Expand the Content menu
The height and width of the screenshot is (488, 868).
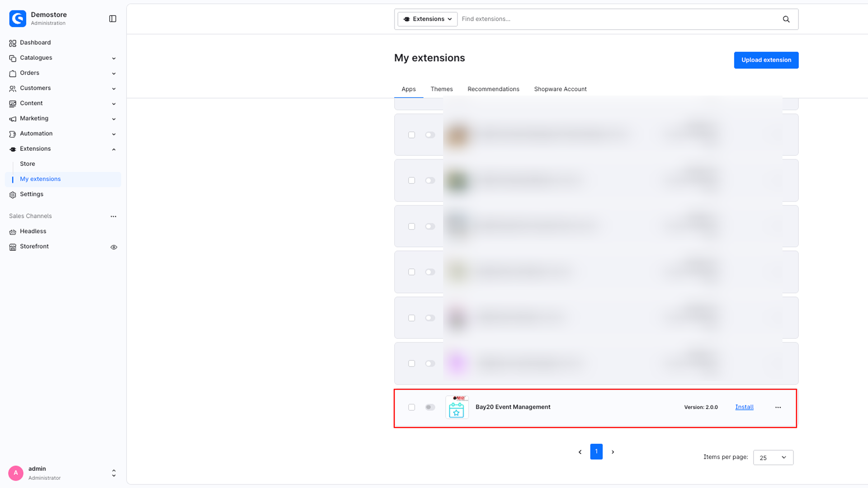pyautogui.click(x=114, y=104)
